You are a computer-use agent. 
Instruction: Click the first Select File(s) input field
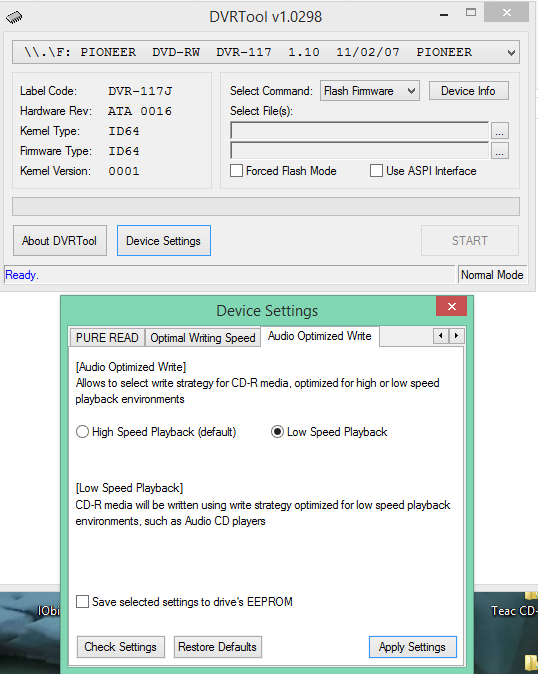tap(360, 131)
